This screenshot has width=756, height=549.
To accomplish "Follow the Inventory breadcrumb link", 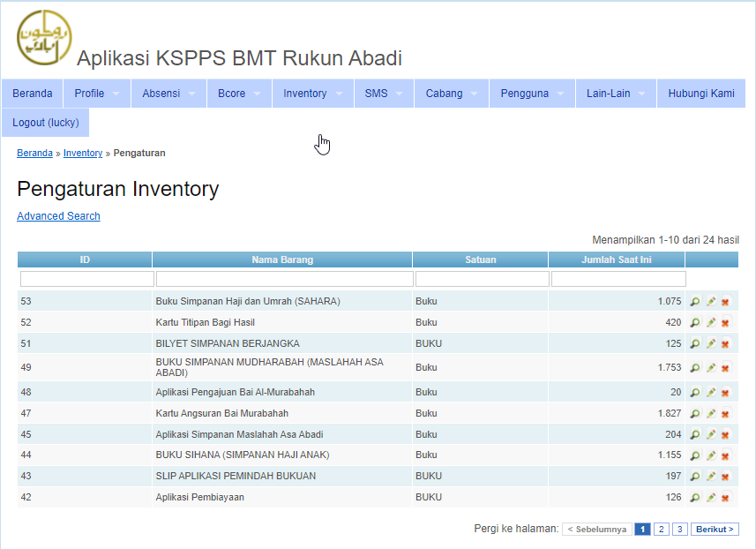I will [x=83, y=153].
